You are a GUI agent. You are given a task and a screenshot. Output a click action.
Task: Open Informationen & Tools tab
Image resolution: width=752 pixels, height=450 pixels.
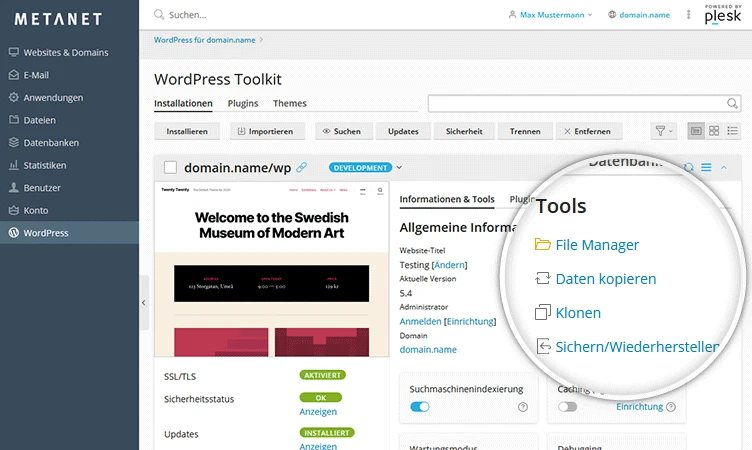click(447, 199)
